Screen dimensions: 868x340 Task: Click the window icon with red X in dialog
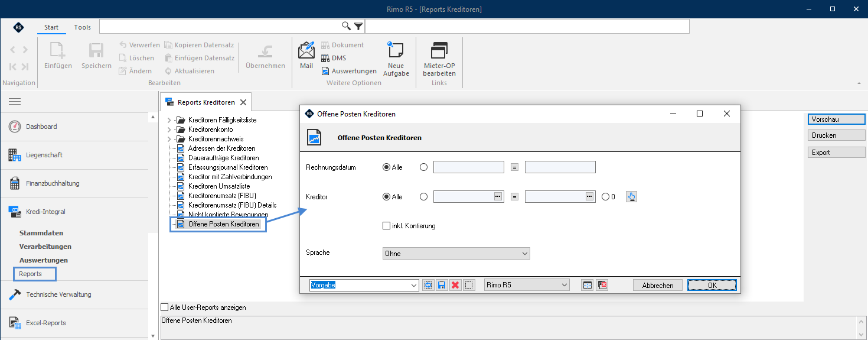[x=602, y=285]
